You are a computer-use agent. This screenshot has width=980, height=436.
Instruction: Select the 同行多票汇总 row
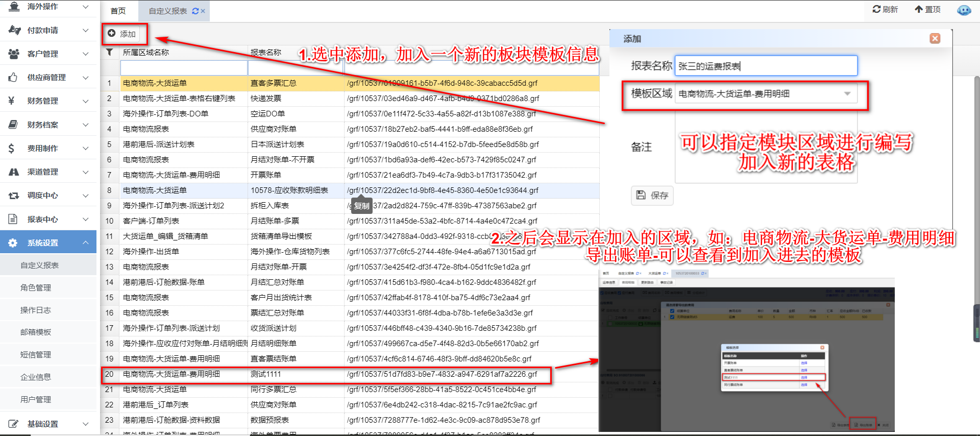[350, 390]
